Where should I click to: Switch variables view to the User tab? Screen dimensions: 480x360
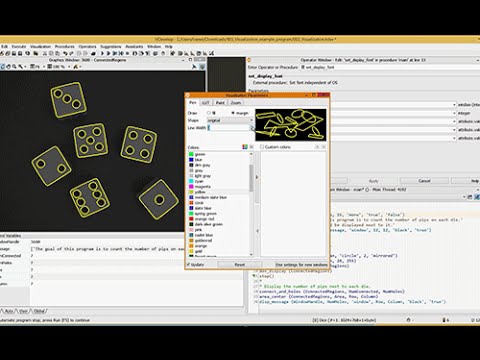click(23, 311)
